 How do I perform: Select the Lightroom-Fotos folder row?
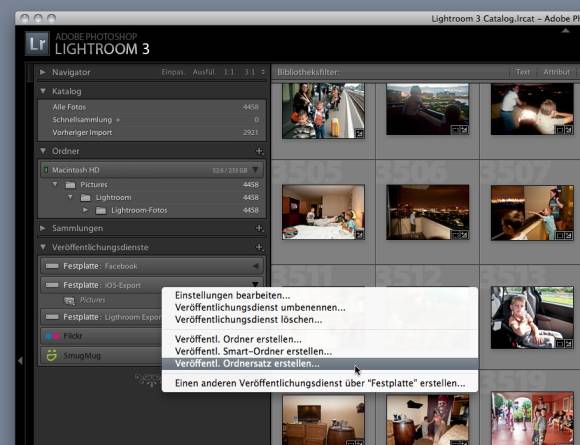click(x=152, y=210)
